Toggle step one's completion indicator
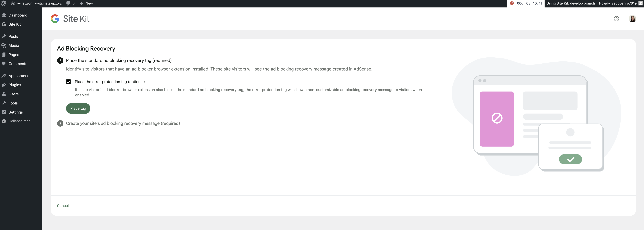644x230 pixels. coord(60,60)
